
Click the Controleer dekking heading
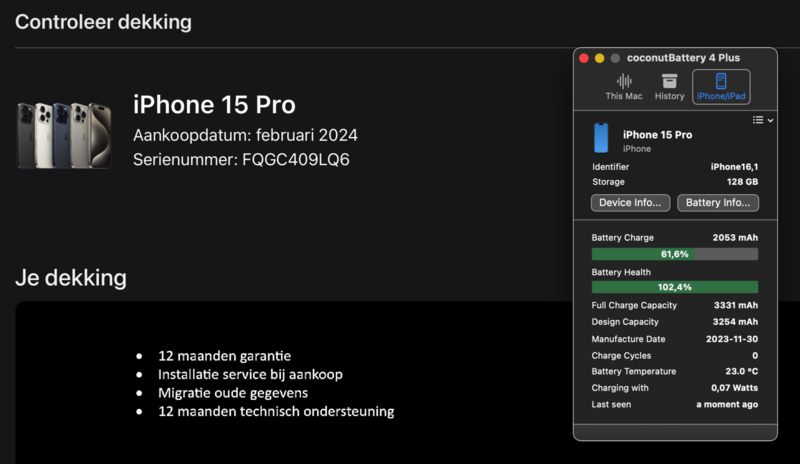pos(103,22)
